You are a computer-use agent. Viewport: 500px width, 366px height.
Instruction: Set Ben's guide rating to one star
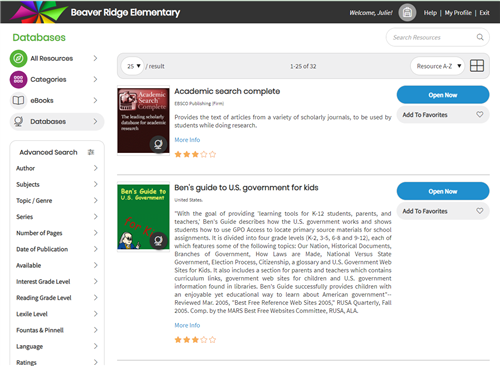(178, 340)
